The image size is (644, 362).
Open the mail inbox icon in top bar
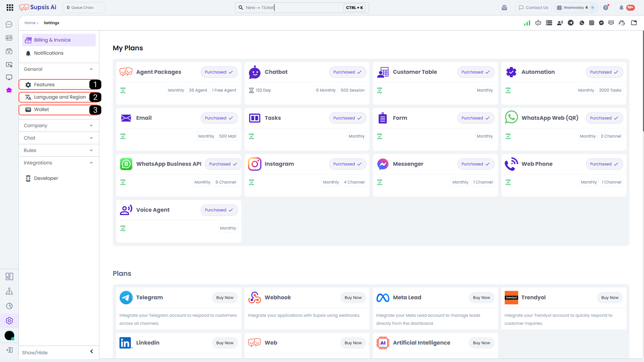[504, 8]
